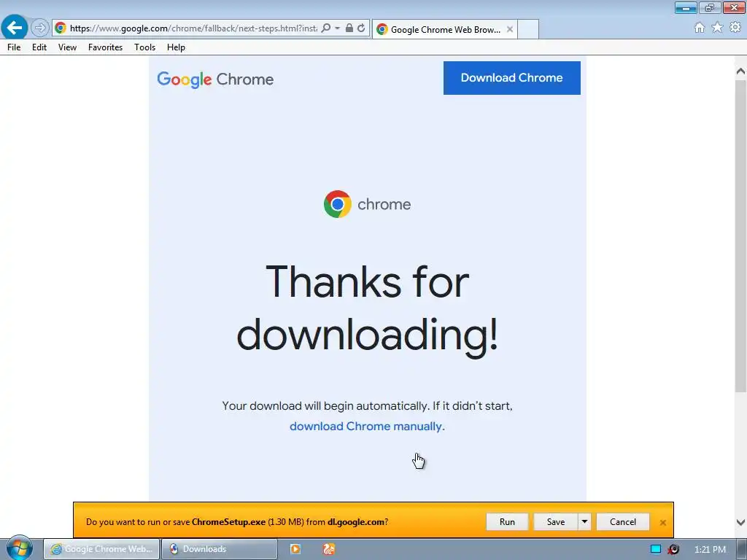Click the Download Chrome button
Screen dimensions: 747x560
511,77
